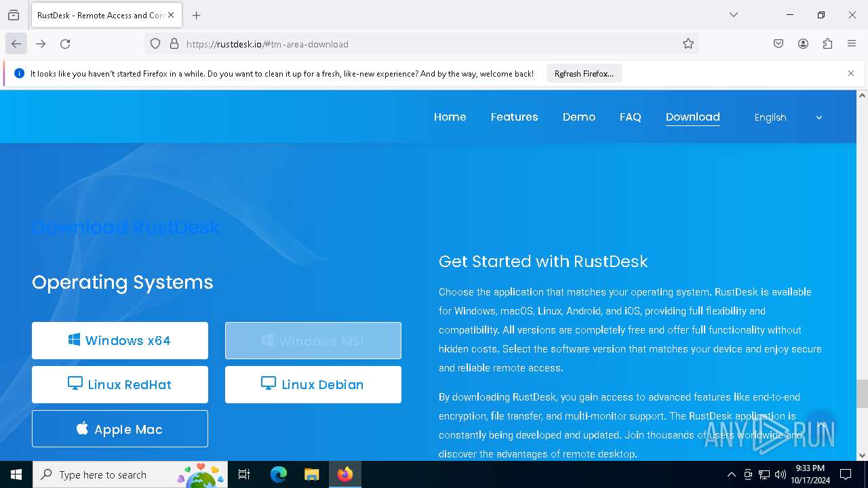
Task: Download the Linux RedHat package
Action: coord(120,384)
